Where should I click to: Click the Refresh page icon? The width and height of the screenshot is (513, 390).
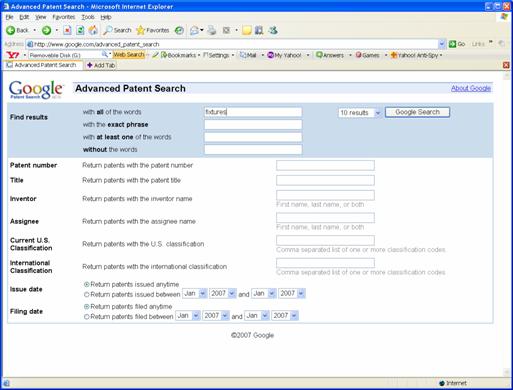coord(80,30)
